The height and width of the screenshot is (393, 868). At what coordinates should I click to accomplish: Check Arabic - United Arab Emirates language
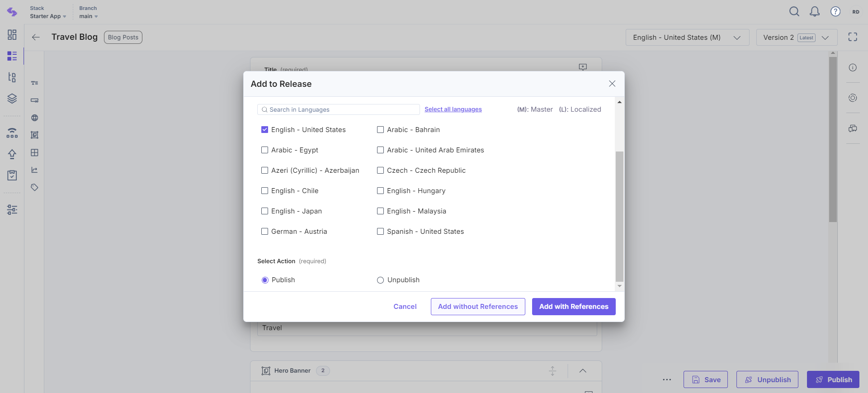coord(381,150)
